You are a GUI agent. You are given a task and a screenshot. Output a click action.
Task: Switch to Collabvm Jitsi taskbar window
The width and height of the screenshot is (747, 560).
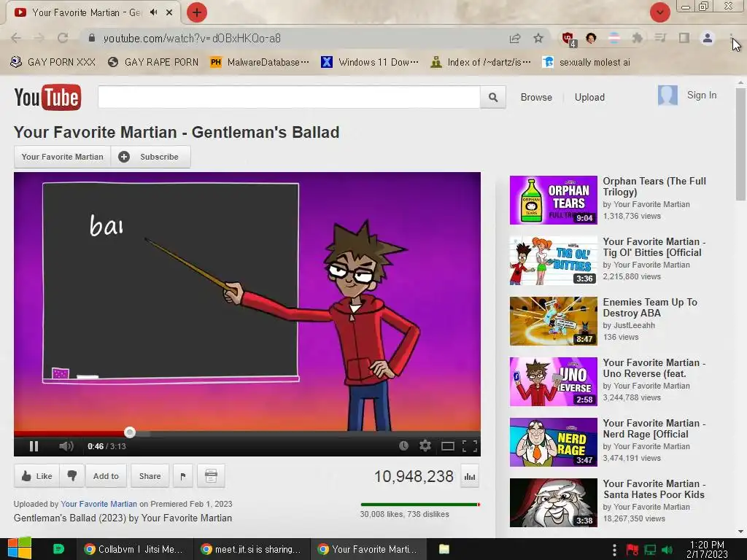(134, 549)
